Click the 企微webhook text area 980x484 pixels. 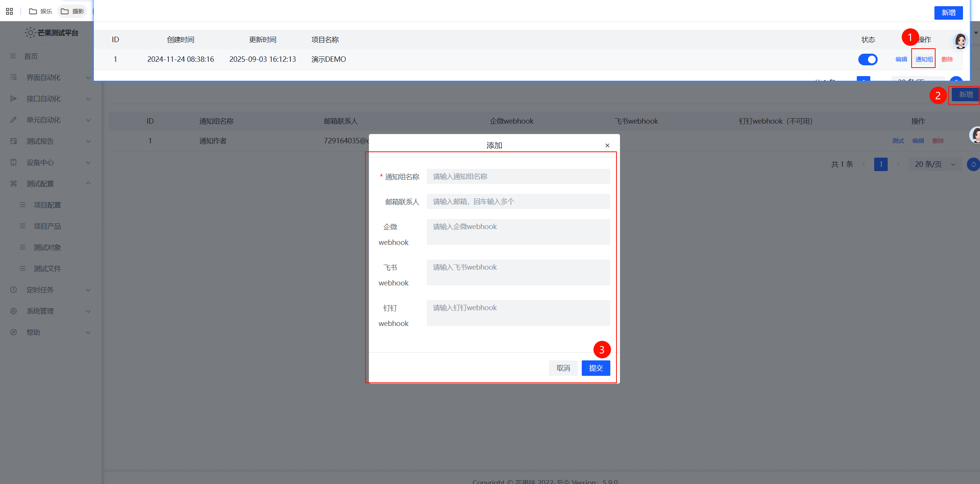tap(518, 232)
